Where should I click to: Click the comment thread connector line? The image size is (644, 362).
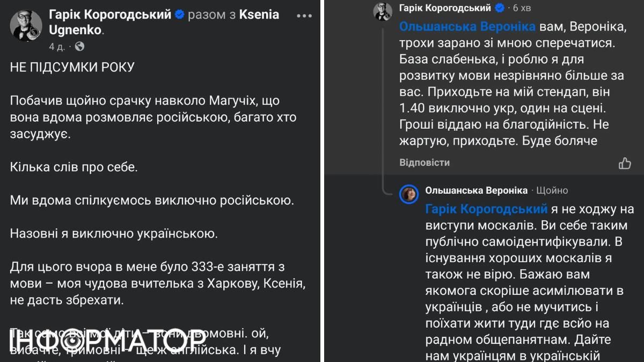click(x=382, y=107)
